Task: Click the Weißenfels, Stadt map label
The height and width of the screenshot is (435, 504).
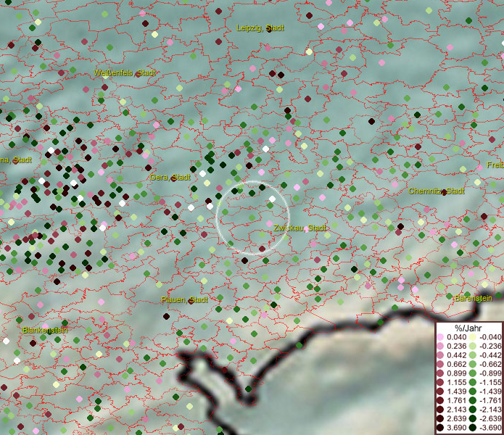Action: [125, 72]
